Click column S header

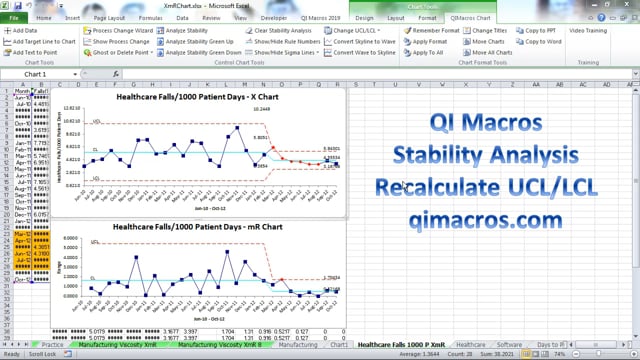(x=356, y=84)
